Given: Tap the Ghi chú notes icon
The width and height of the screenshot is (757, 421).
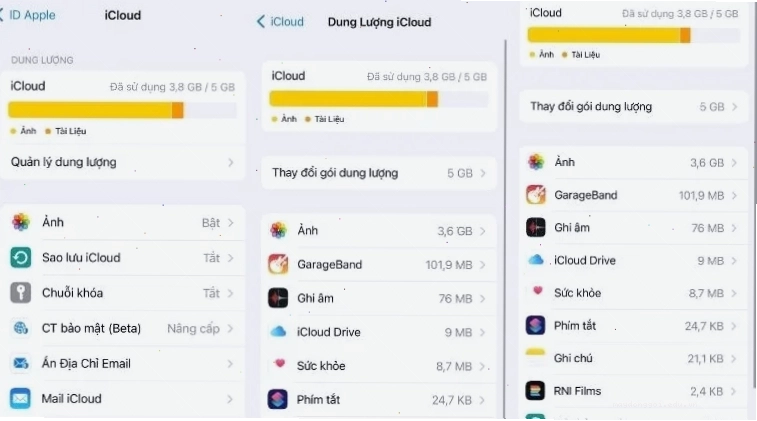Looking at the screenshot, I should 536,358.
